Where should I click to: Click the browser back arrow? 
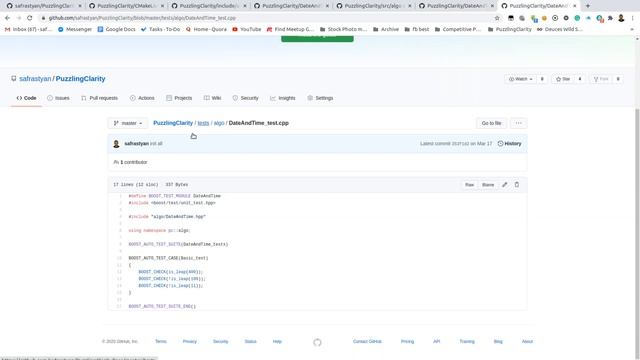[7, 18]
